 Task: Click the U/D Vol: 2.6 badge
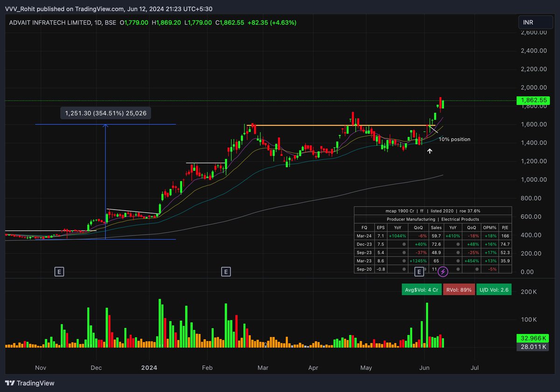494,290
